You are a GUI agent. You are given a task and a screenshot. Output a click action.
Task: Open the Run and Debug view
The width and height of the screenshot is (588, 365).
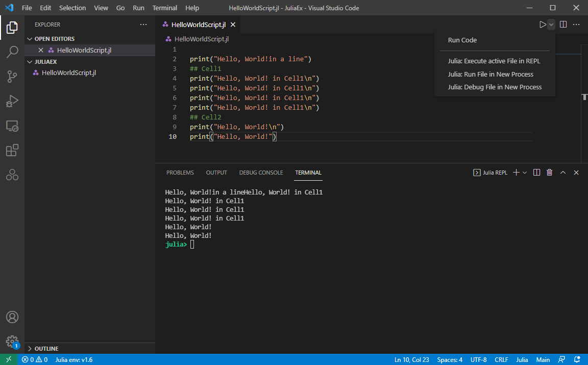point(12,101)
